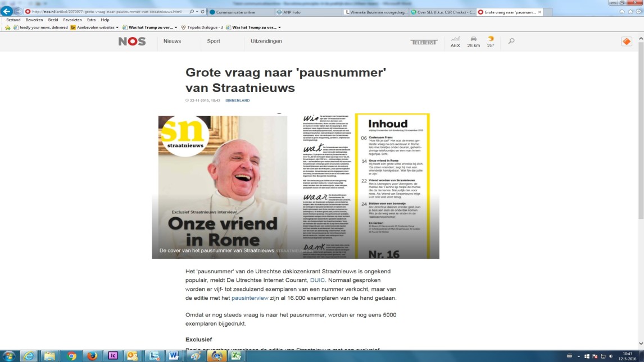Click the address bar search magnifier
This screenshot has height=362, width=644.
[x=192, y=12]
